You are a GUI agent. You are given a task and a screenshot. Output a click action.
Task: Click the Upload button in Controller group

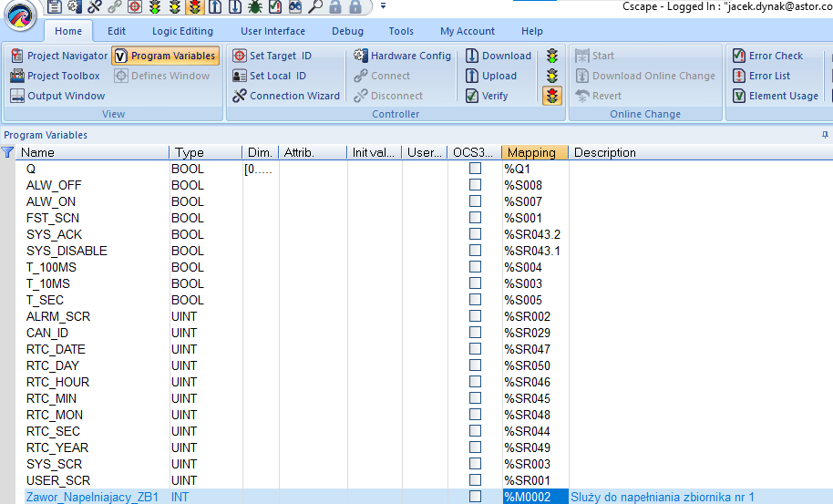click(491, 76)
